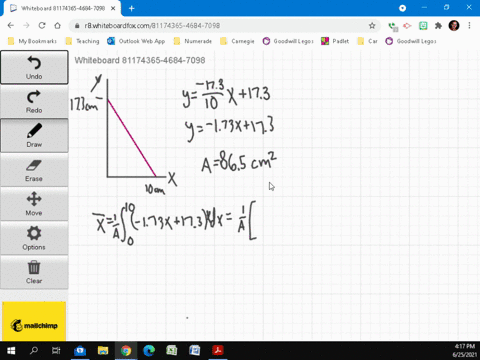
Task: Open Carnegie bookmarks folder
Action: (x=238, y=41)
